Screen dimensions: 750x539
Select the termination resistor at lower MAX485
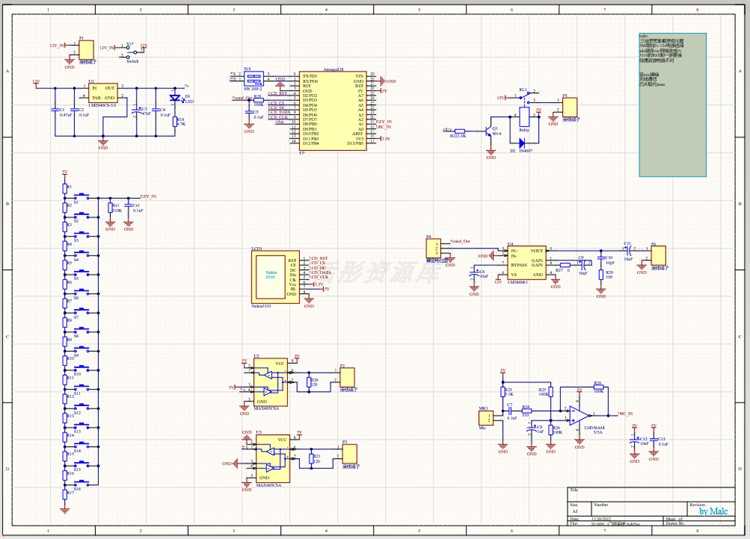click(x=311, y=459)
